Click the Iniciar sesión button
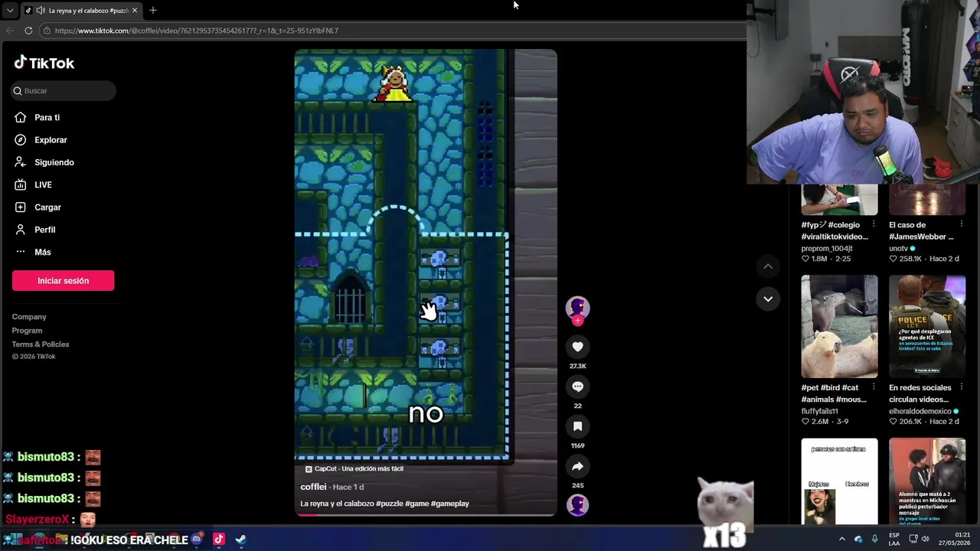The width and height of the screenshot is (980, 551). pyautogui.click(x=63, y=281)
